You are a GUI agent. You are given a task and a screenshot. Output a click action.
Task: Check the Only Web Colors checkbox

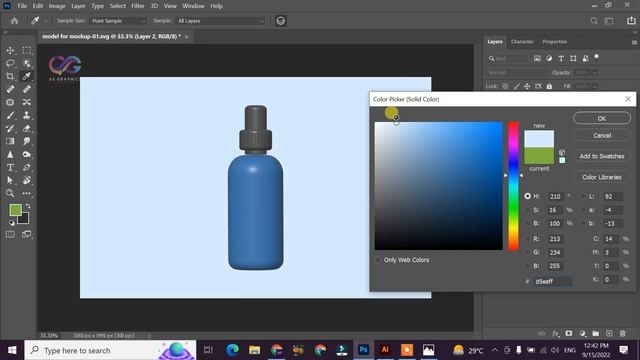coord(378,260)
